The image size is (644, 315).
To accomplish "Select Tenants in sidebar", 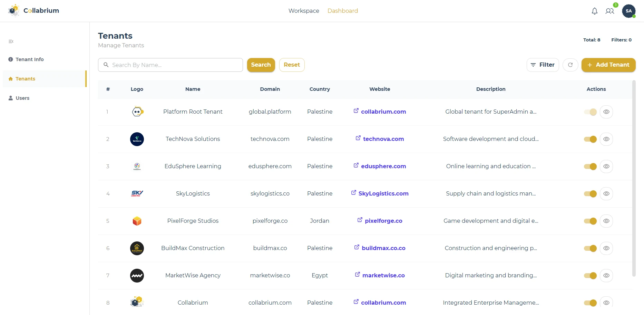I will coord(44,79).
